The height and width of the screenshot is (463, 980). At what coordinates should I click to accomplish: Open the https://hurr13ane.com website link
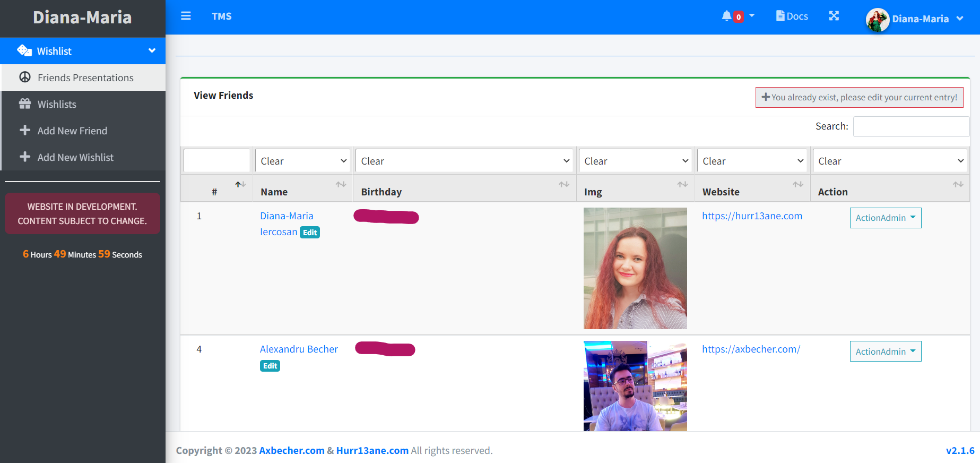[752, 216]
